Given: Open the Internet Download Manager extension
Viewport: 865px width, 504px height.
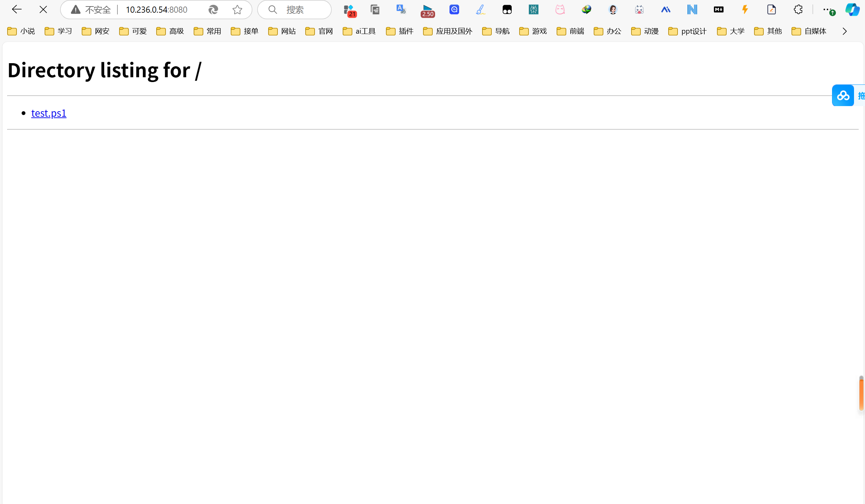Looking at the screenshot, I should [587, 10].
